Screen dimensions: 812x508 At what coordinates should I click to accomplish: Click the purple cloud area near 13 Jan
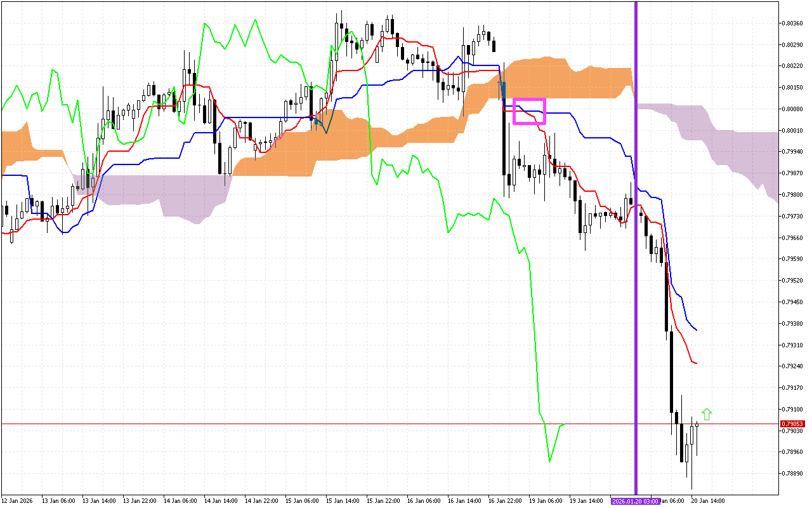tap(140, 189)
